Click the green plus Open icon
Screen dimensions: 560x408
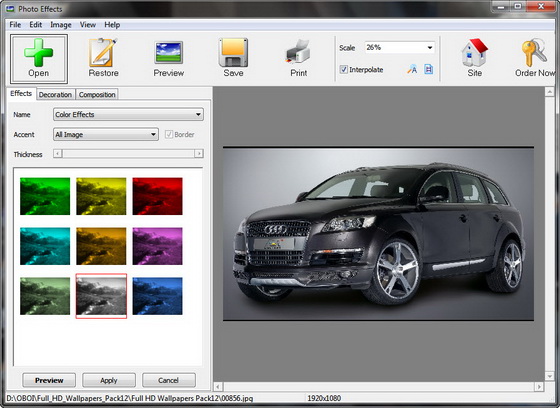[39, 52]
